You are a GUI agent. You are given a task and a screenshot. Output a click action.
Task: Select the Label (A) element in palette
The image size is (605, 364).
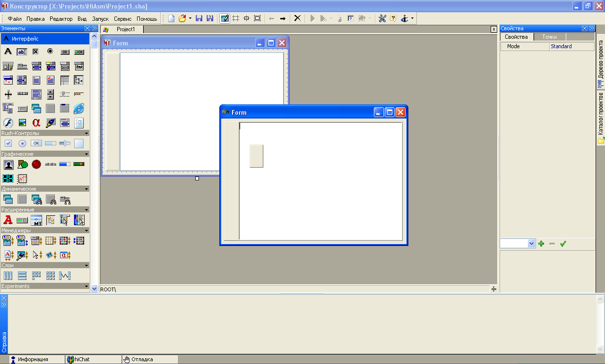(8, 51)
